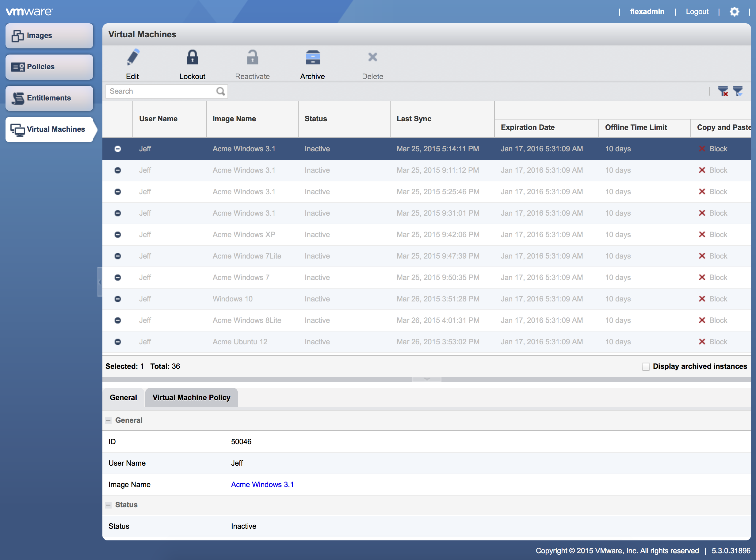Open the Entitlements section
756x560 pixels.
click(49, 98)
